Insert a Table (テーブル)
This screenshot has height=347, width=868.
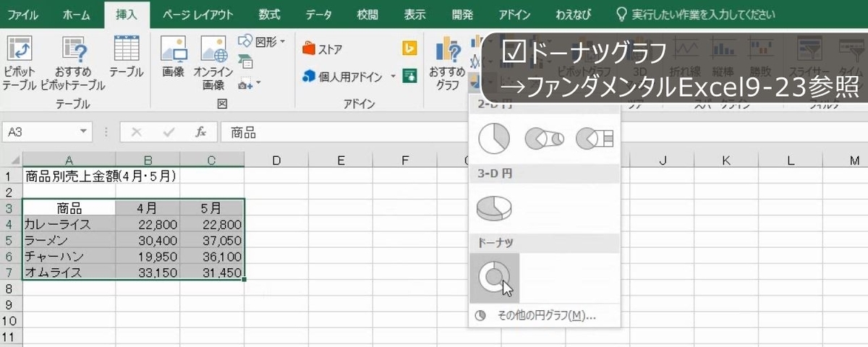pyautogui.click(x=127, y=56)
